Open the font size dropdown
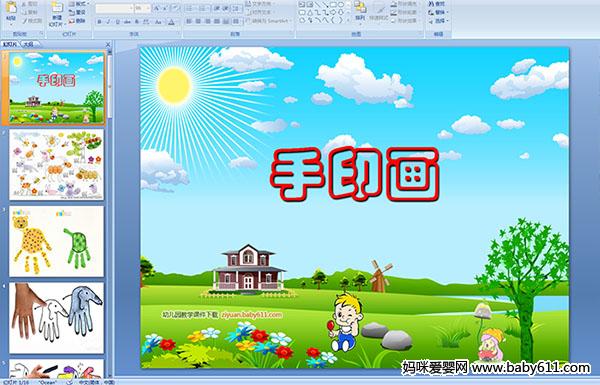 pos(142,8)
